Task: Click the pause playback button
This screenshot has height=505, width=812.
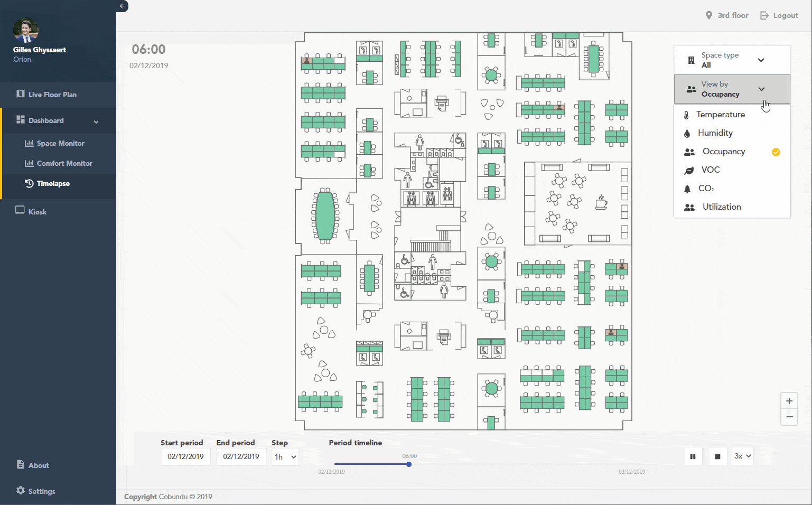Action: click(693, 456)
